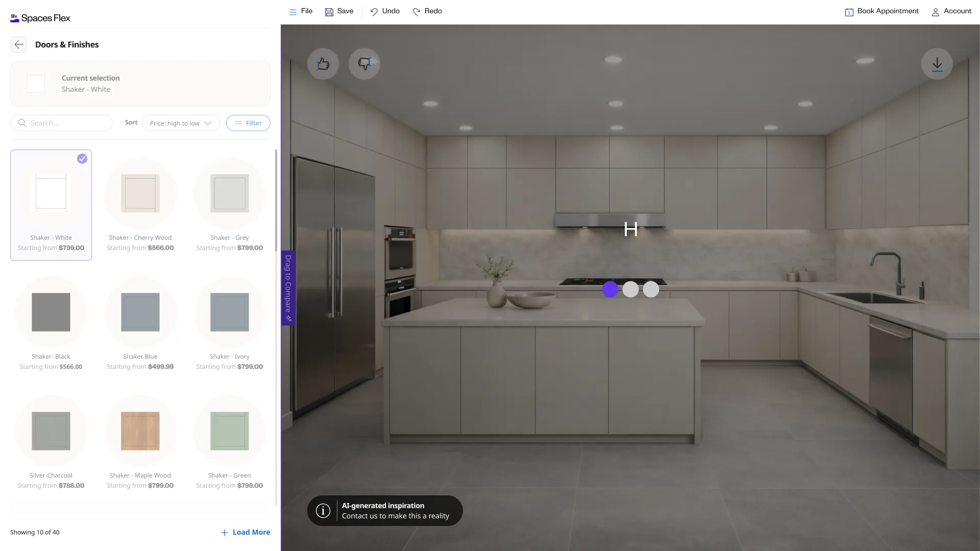Click Silver-Charcoal price $788.00

[x=71, y=486]
